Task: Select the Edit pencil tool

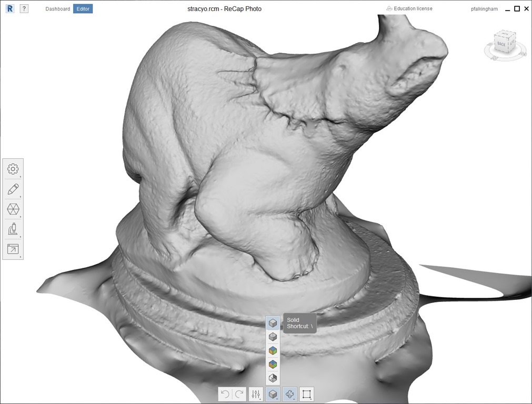Action: 13,189
